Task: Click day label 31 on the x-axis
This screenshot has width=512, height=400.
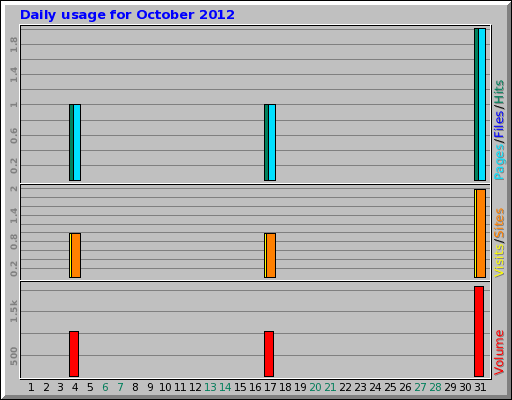Action: tap(480, 387)
